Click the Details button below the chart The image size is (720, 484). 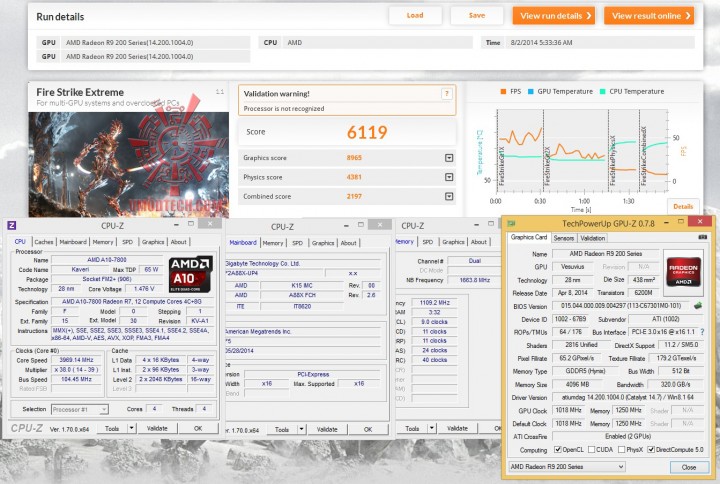pyautogui.click(x=683, y=207)
